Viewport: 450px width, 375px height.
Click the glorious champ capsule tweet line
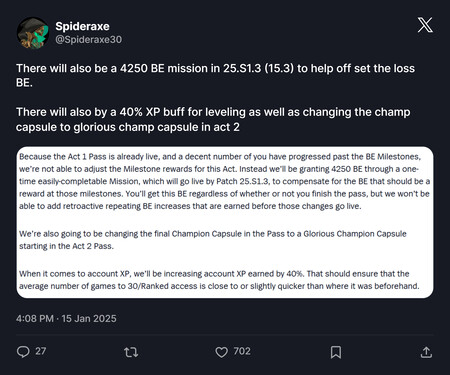pos(128,127)
